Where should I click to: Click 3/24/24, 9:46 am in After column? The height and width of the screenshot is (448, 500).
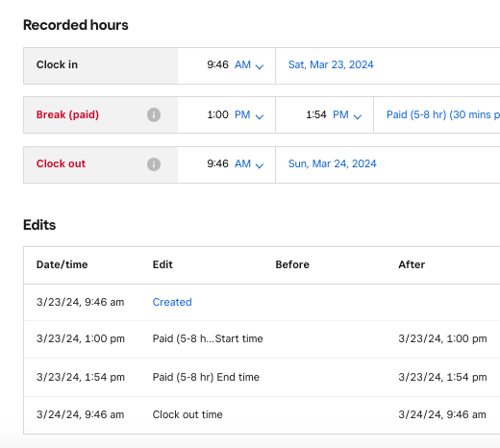442,414
